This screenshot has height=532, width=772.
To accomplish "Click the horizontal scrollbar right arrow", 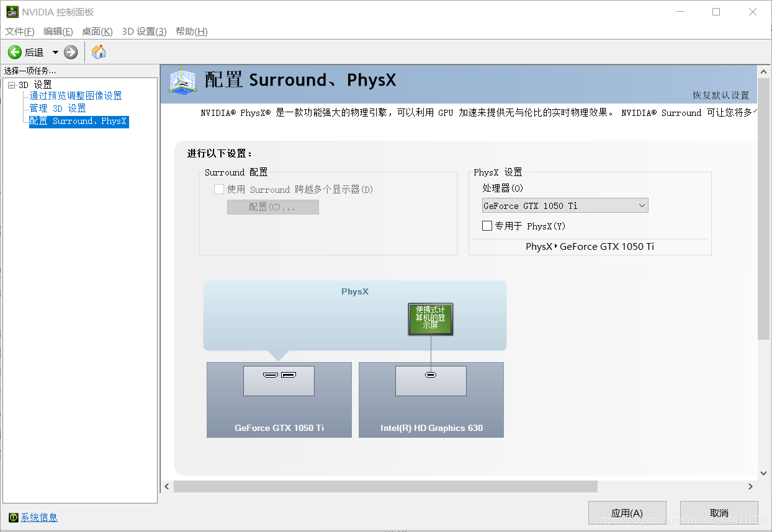I will (750, 487).
